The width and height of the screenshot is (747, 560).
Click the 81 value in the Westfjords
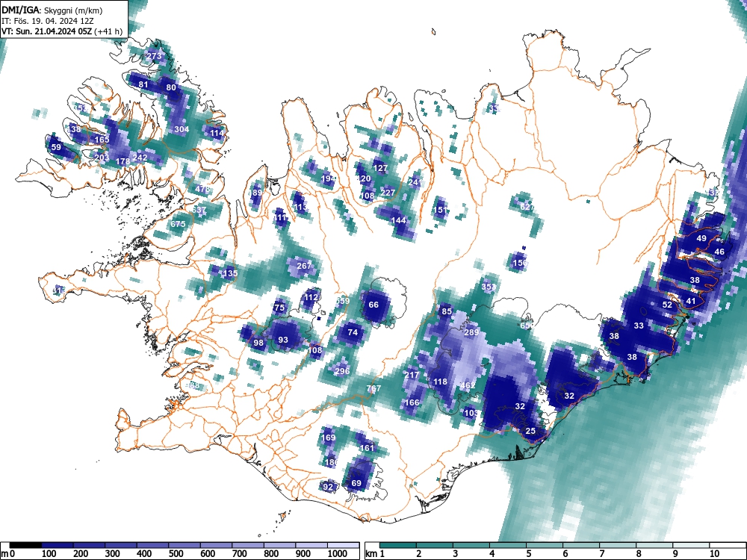click(143, 85)
